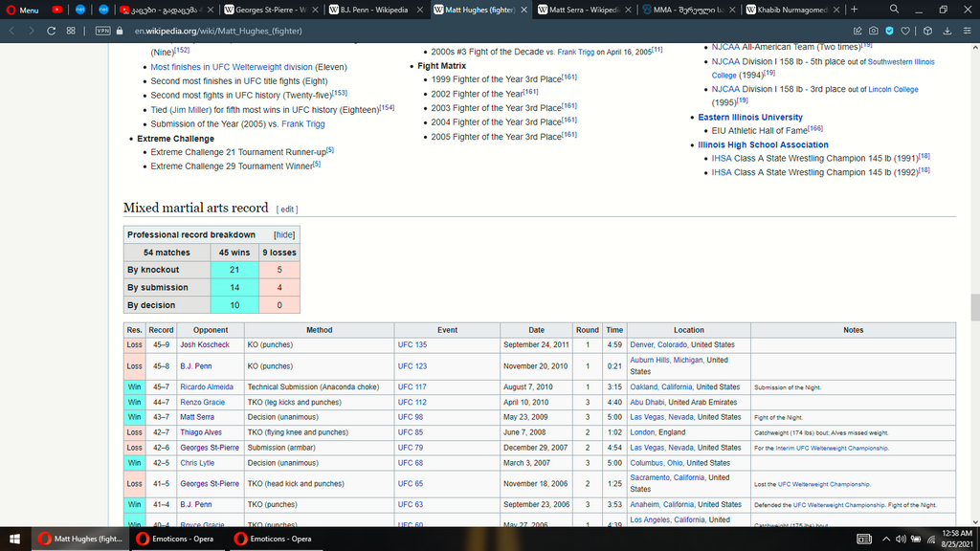The width and height of the screenshot is (980, 551).
Task: Open the Speed Dial start page icon
Action: [71, 31]
